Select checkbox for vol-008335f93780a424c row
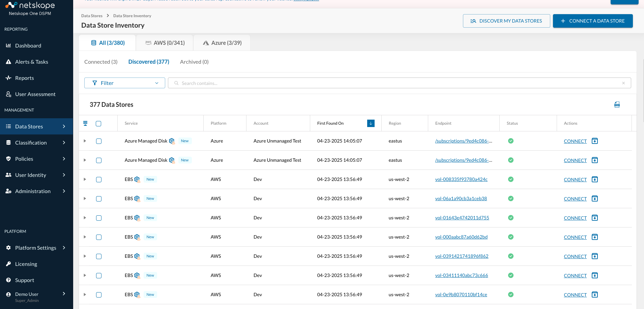The image size is (644, 309). point(99,180)
